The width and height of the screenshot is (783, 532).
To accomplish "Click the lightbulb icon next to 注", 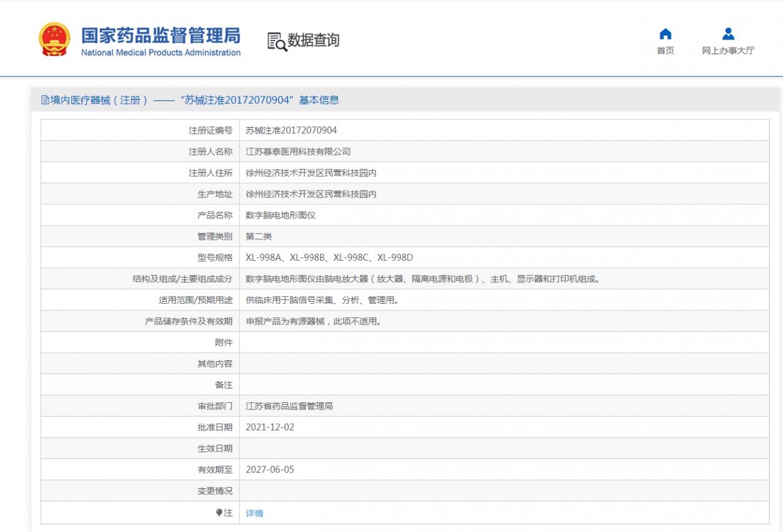I will pos(219,512).
